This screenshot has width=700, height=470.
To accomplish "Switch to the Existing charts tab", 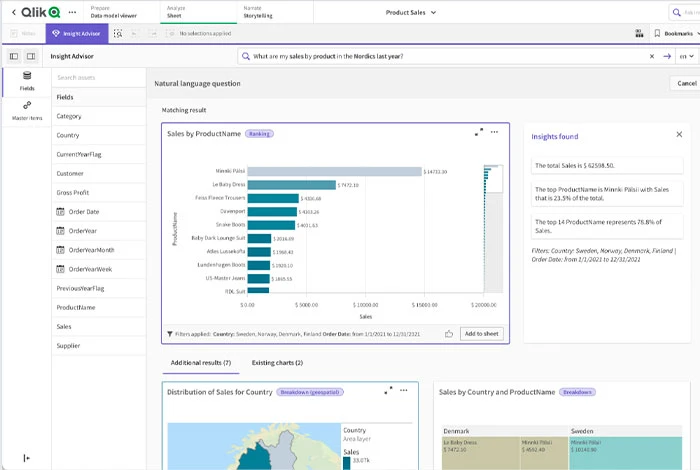I will click(277, 362).
